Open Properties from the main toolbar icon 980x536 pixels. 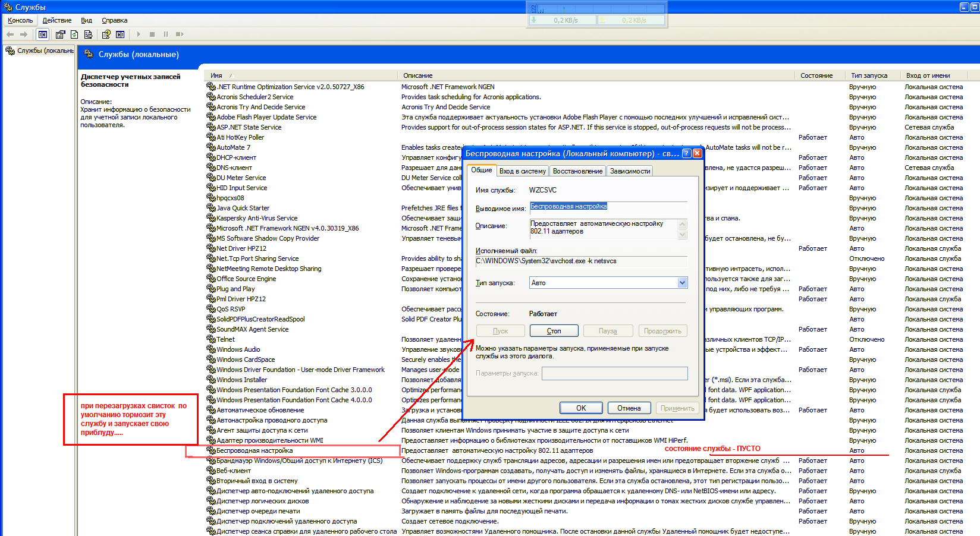point(60,34)
